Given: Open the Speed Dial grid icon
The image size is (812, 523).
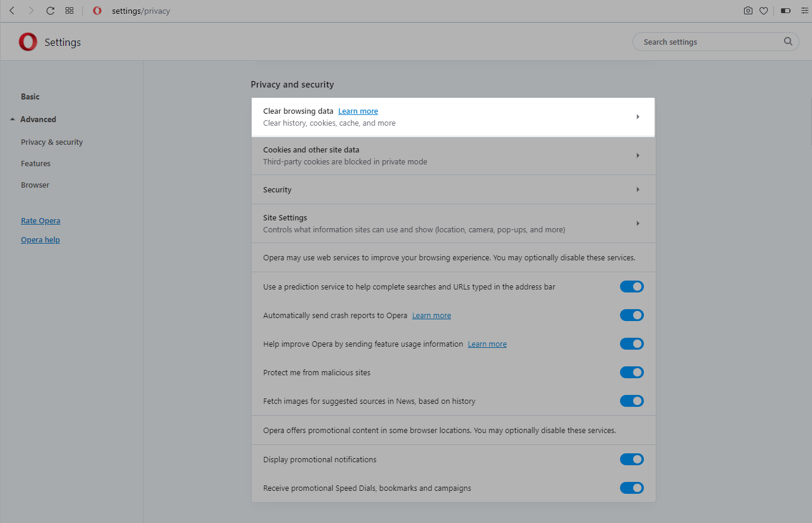Looking at the screenshot, I should [x=70, y=11].
